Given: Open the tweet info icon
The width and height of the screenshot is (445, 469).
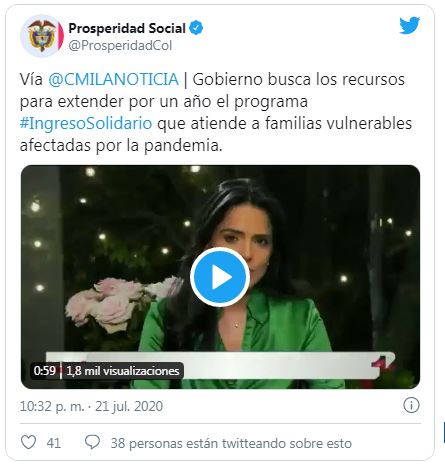Looking at the screenshot, I should click(x=411, y=406).
